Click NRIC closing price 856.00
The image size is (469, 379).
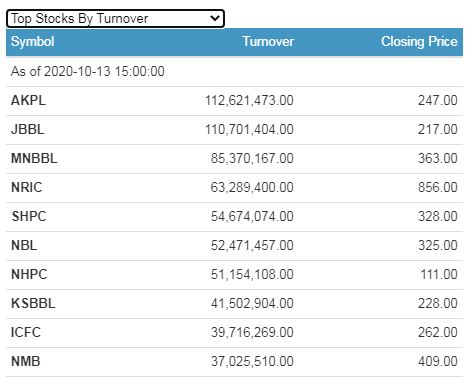click(x=438, y=187)
